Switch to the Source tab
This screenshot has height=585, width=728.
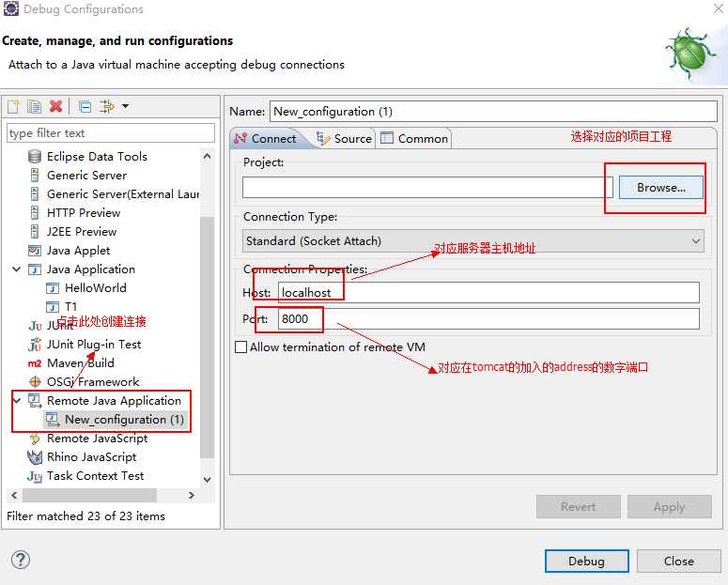coord(344,139)
